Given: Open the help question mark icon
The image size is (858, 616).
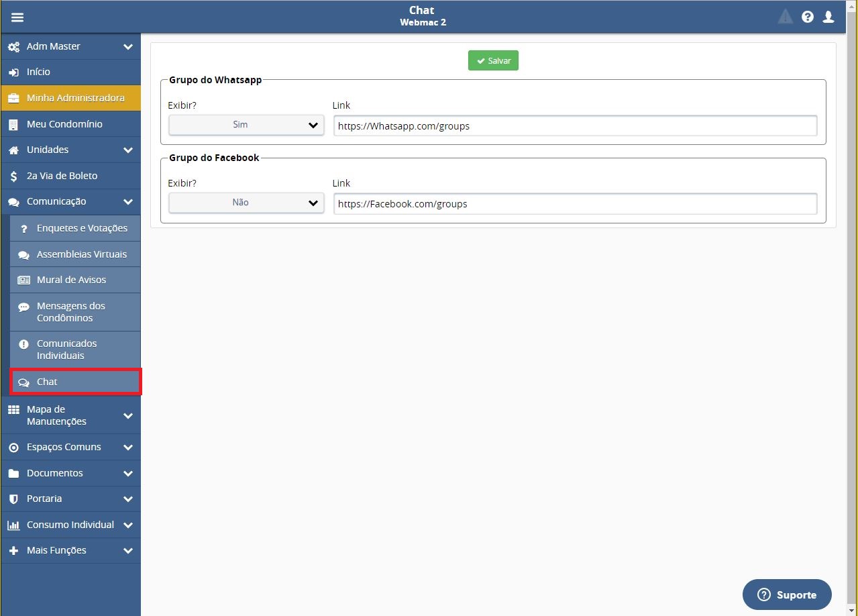Looking at the screenshot, I should (808, 17).
